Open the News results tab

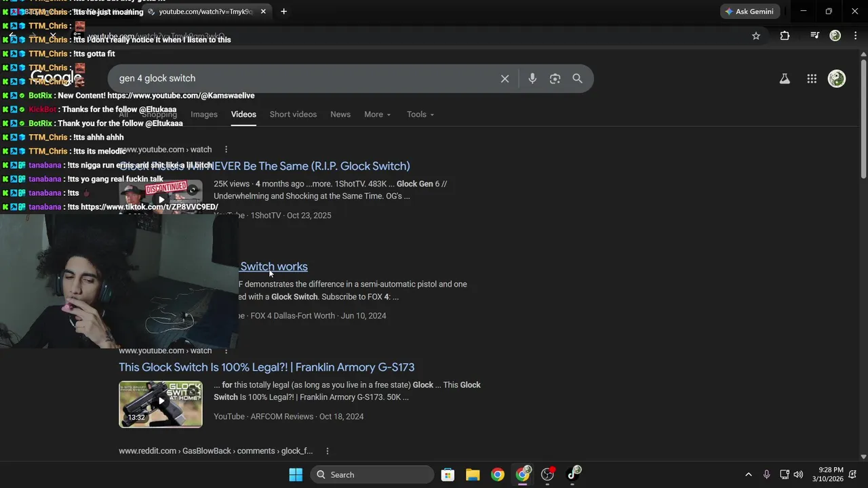coord(340,115)
